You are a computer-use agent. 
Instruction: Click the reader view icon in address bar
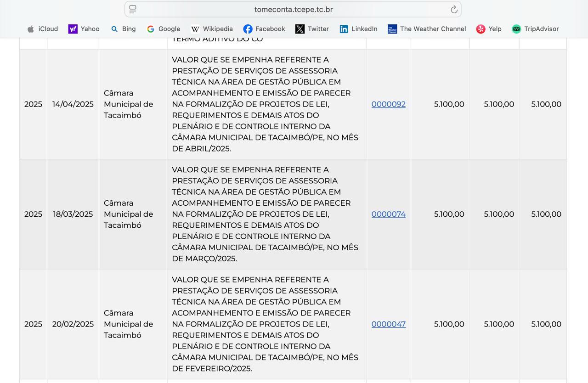tap(133, 9)
